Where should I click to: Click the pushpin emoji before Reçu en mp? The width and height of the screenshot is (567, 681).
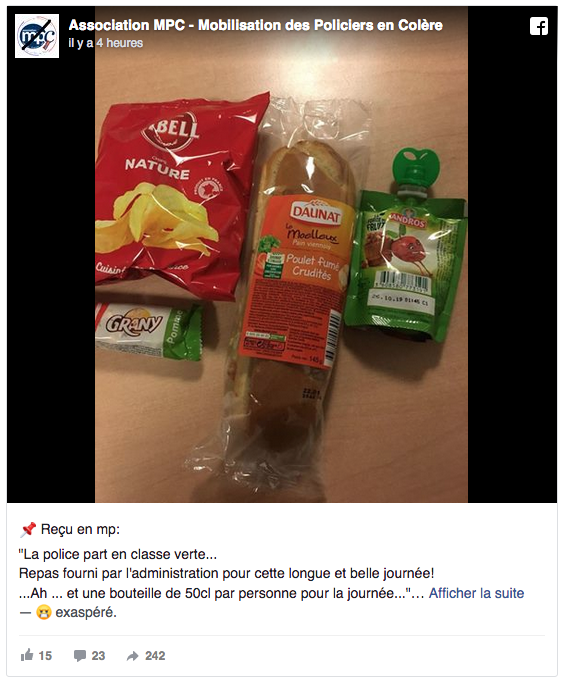tap(28, 529)
